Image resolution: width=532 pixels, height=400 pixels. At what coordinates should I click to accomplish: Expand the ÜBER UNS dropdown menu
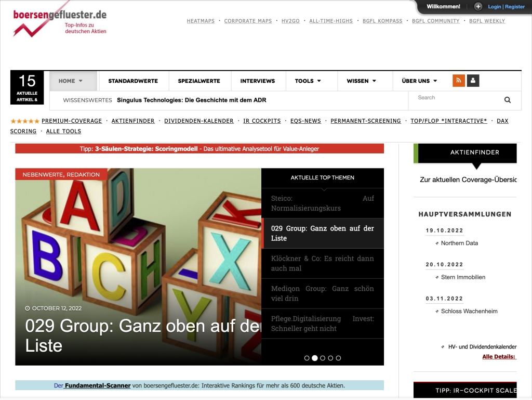[x=419, y=81]
